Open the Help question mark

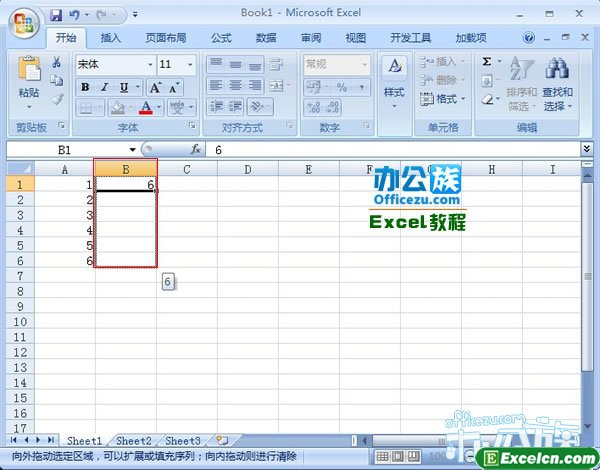click(528, 38)
